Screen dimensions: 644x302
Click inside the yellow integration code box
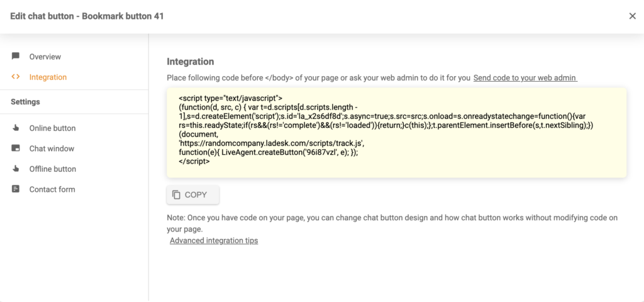(396, 132)
